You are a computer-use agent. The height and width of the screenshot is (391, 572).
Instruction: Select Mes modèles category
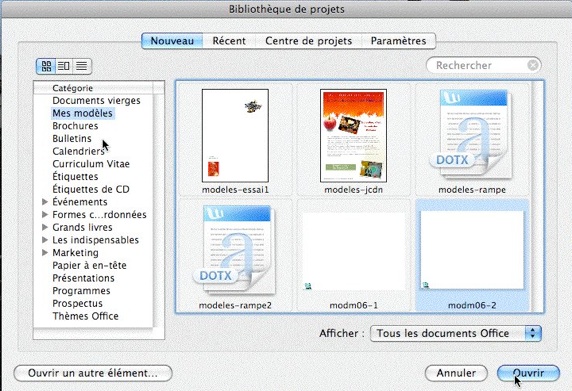click(x=82, y=113)
